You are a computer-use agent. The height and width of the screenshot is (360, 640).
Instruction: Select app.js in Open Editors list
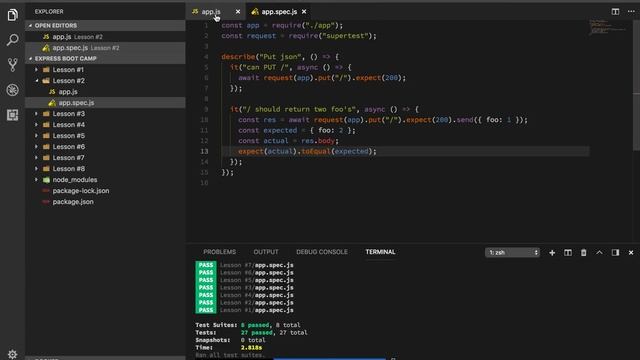[105, 36]
